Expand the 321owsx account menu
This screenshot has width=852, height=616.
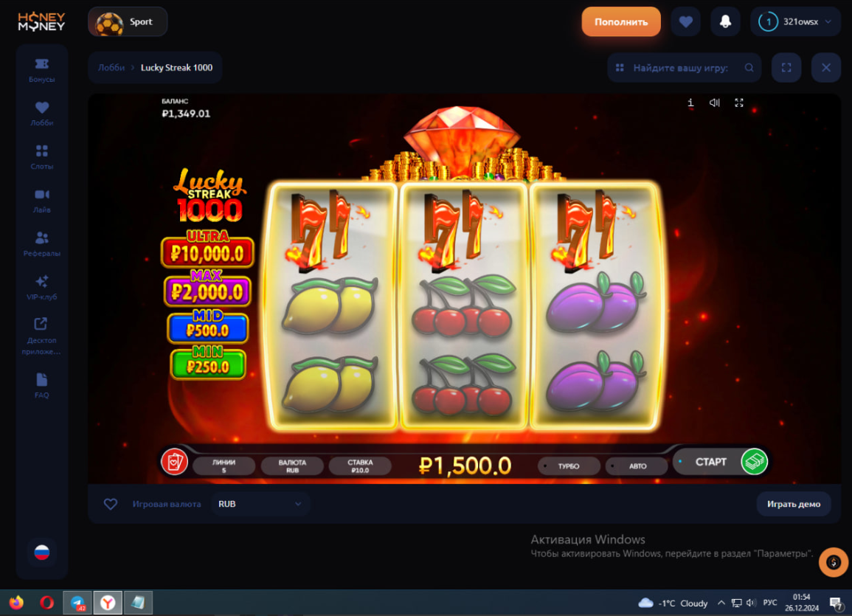point(795,21)
